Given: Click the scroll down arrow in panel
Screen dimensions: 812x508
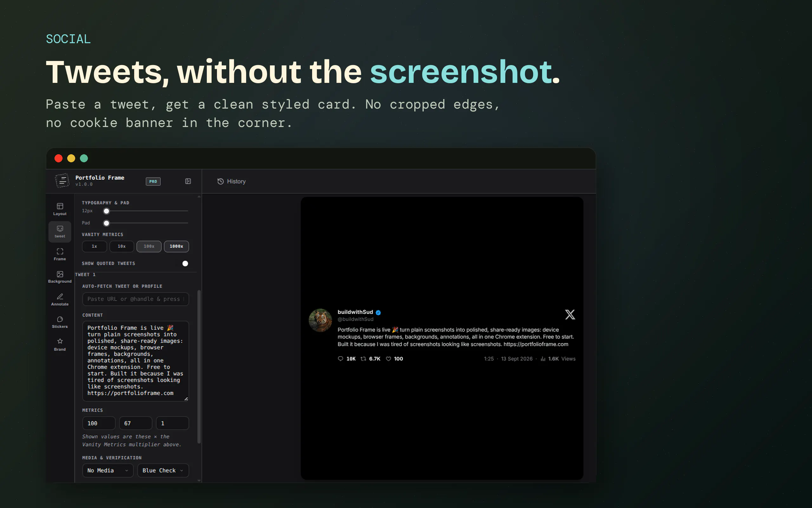Looking at the screenshot, I should (199, 480).
